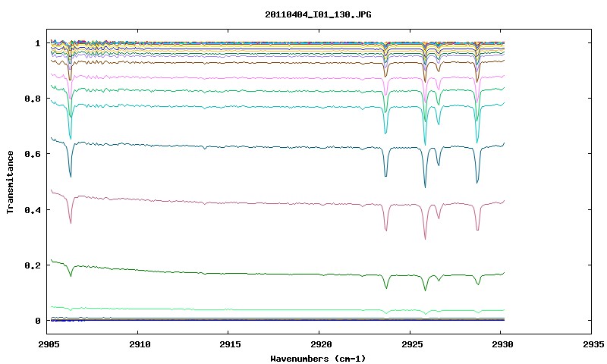Click the 2915 x-axis tick label
Viewport: 607px width, 364px height.
coord(230,344)
